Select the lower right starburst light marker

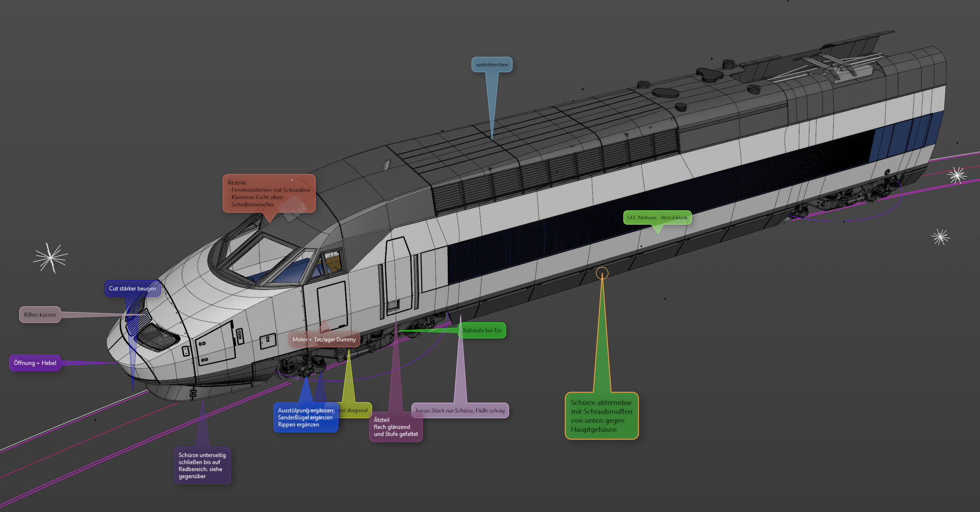click(940, 237)
